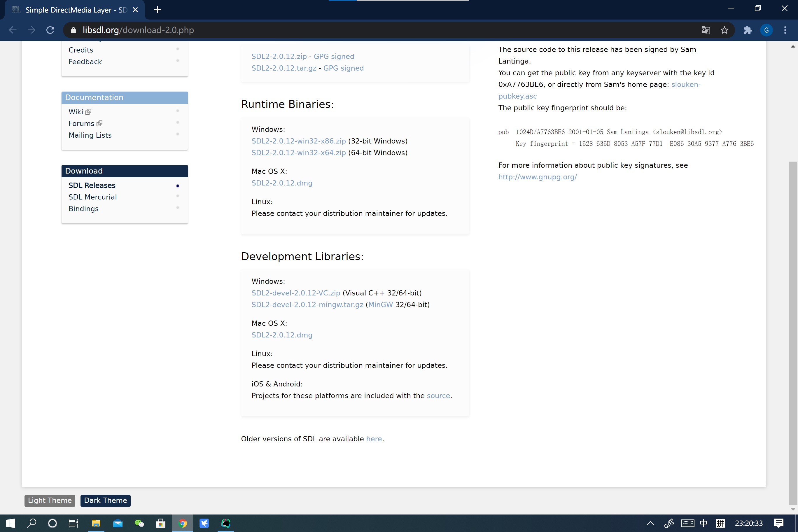
Task: Select the Simple DirectMedia Layer tab
Action: (x=75, y=10)
